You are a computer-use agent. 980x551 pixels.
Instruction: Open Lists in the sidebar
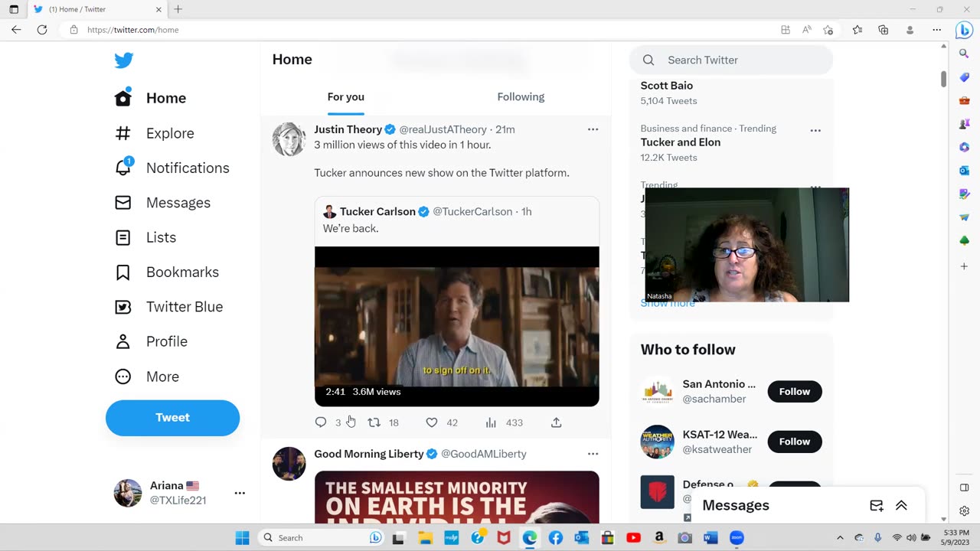tap(145, 237)
